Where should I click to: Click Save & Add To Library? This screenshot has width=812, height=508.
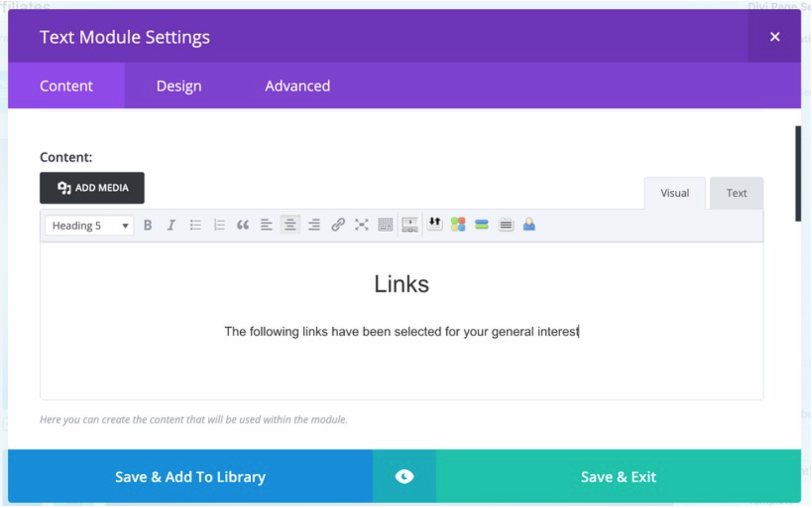[190, 478]
